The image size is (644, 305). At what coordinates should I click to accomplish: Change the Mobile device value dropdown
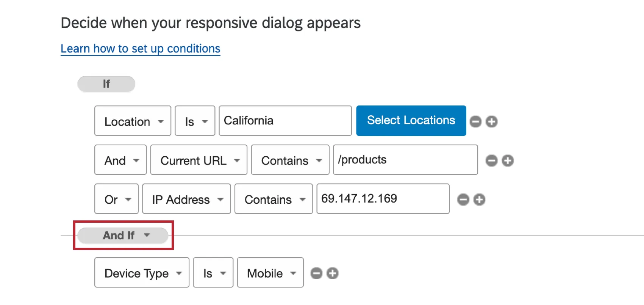pyautogui.click(x=270, y=273)
